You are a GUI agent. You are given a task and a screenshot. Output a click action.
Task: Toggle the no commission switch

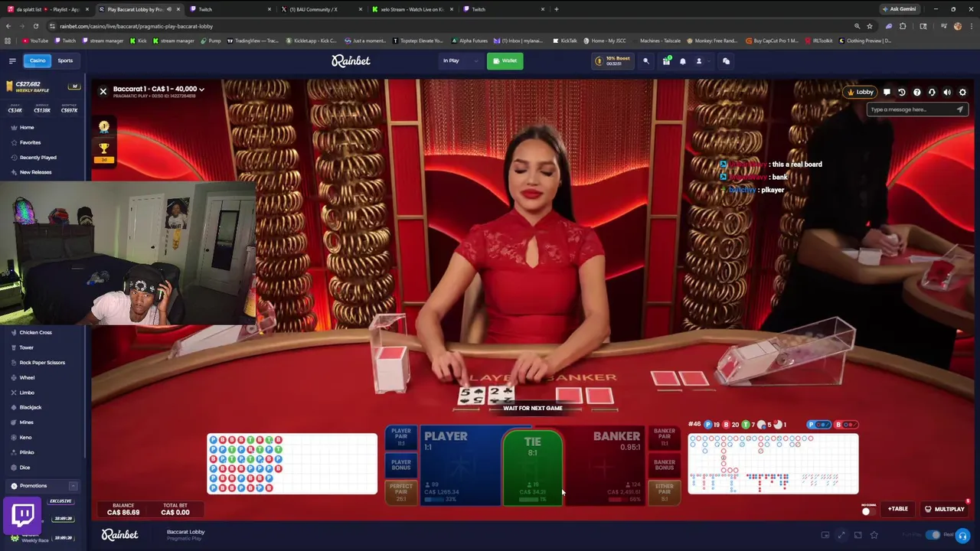pos(867,511)
